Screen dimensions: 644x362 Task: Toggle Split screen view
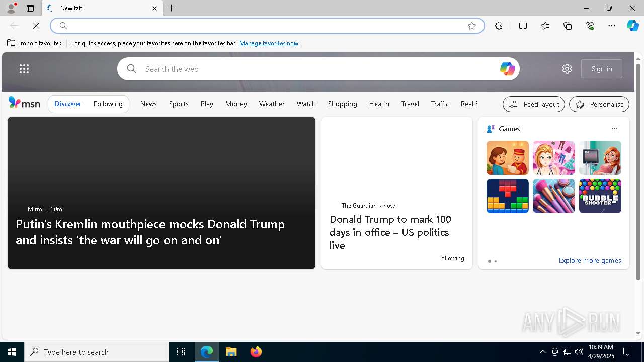[523, 26]
